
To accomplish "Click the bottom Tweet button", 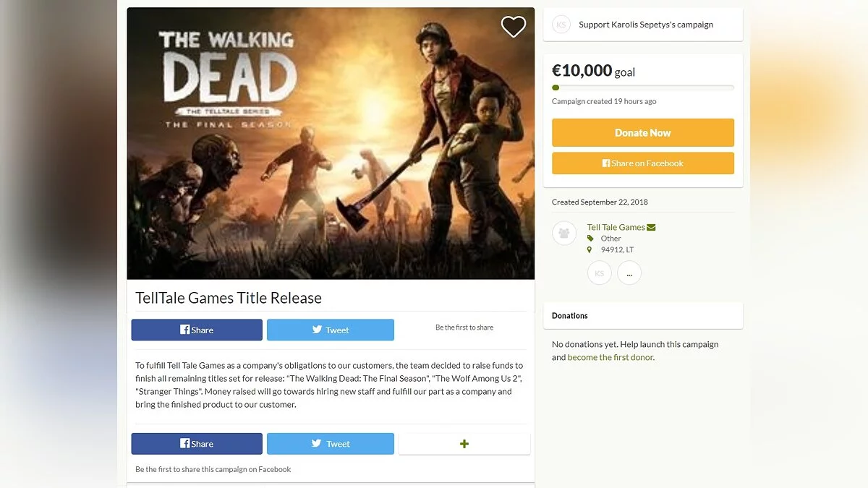I will pyautogui.click(x=331, y=444).
